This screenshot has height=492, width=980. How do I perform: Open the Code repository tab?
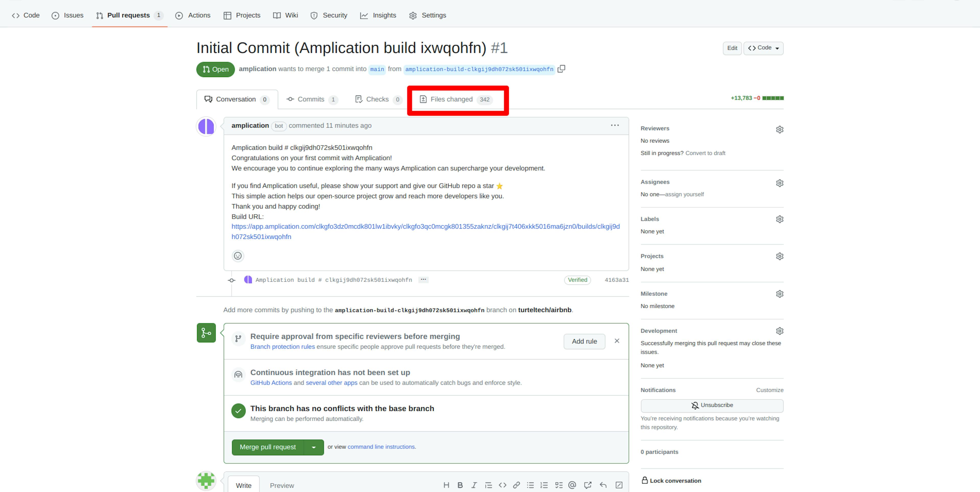pyautogui.click(x=26, y=15)
